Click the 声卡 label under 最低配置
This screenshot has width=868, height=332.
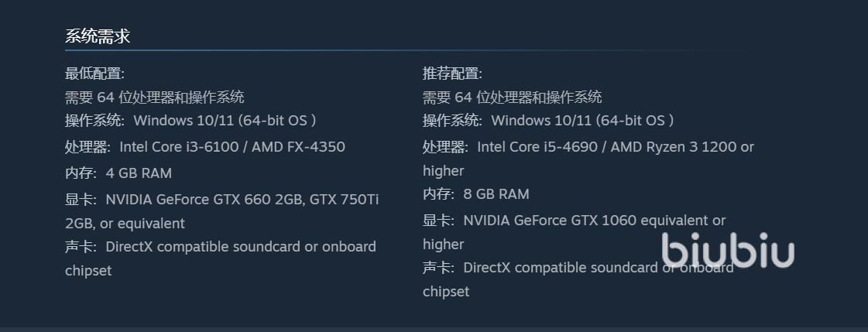80,247
